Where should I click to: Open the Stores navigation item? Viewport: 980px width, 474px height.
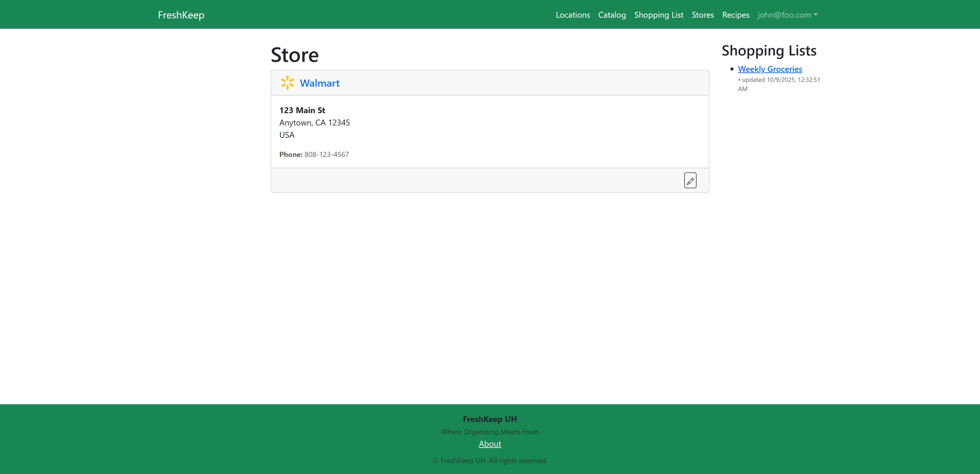tap(702, 15)
